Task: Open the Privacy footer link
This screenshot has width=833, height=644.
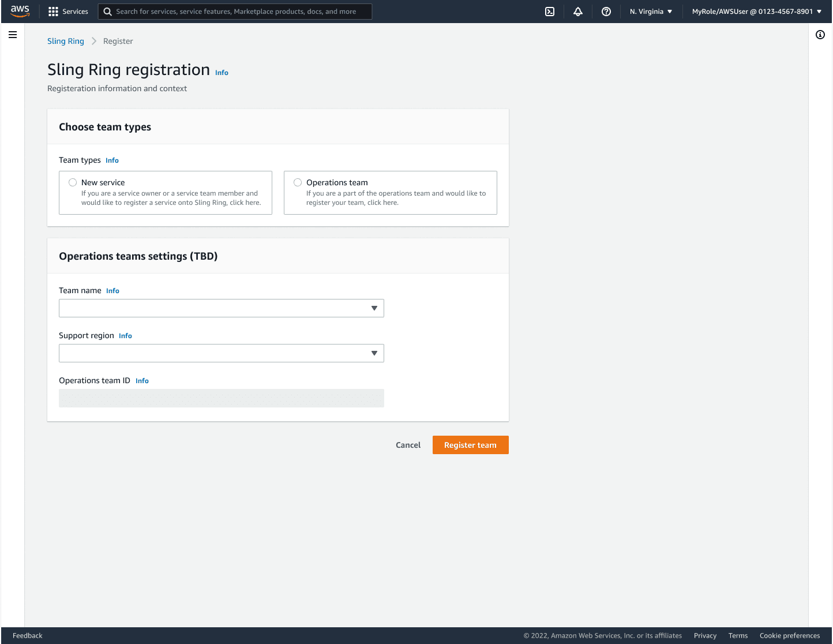Action: (705, 635)
